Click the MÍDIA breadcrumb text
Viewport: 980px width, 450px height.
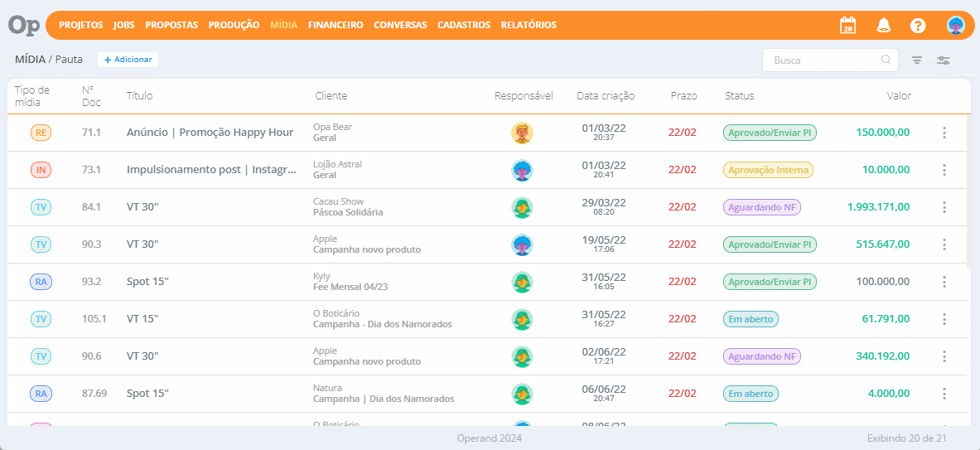[30, 60]
